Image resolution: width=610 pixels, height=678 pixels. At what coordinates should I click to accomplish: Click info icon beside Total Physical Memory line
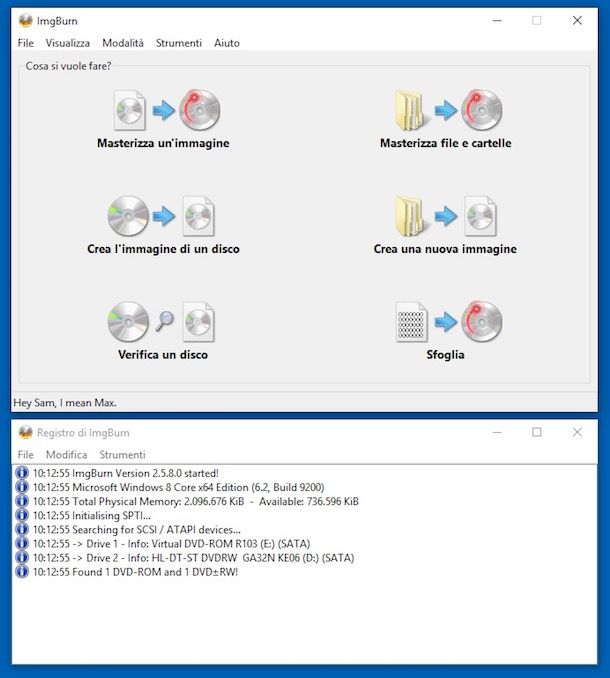coord(22,501)
